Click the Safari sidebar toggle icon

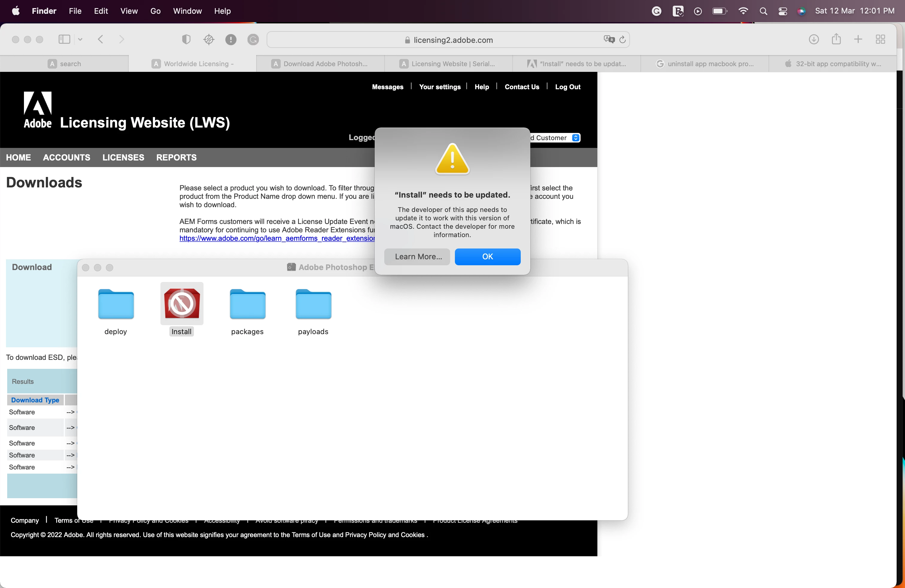tap(64, 39)
